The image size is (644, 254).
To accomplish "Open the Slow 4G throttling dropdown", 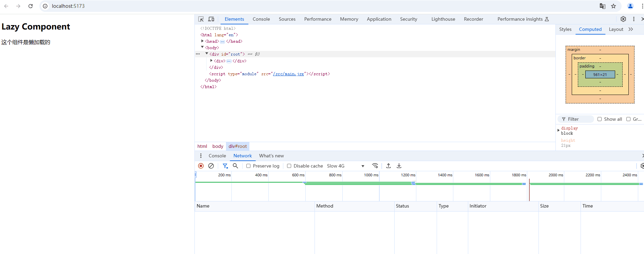I will click(x=346, y=166).
